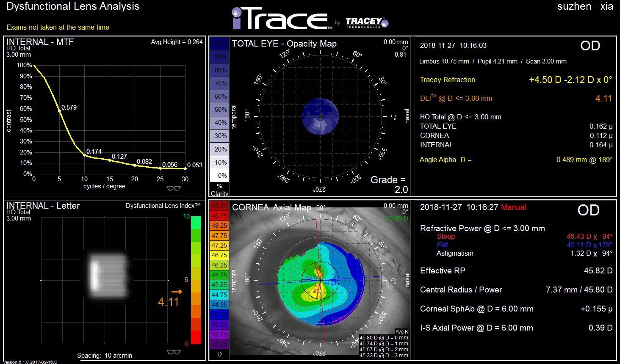Select the 20% clarity scale swatch
The height and width of the screenshot is (364, 620).
pos(219,149)
